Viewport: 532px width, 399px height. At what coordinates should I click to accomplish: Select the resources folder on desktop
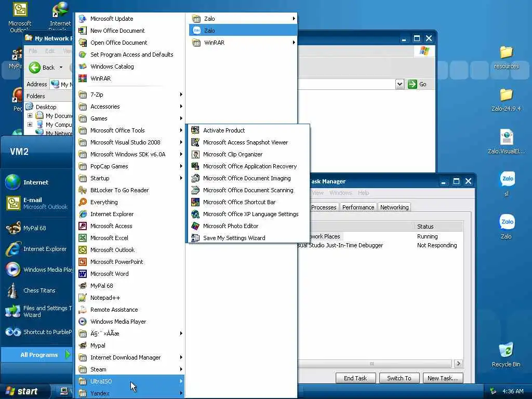[506, 57]
